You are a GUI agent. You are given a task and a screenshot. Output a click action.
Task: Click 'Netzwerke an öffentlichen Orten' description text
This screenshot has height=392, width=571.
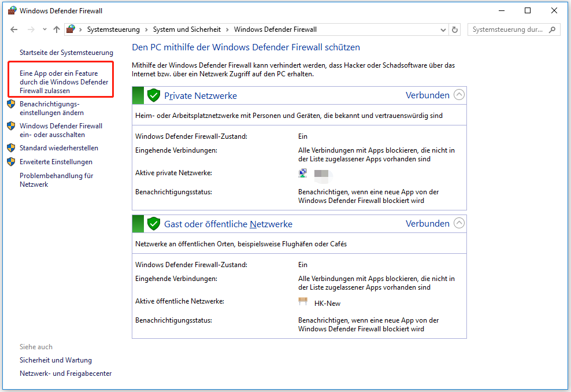(240, 244)
